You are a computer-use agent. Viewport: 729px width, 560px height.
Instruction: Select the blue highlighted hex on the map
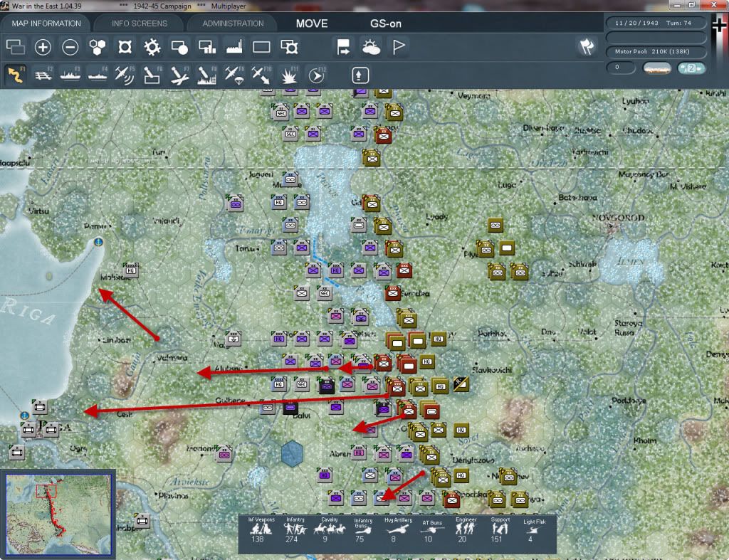292,453
